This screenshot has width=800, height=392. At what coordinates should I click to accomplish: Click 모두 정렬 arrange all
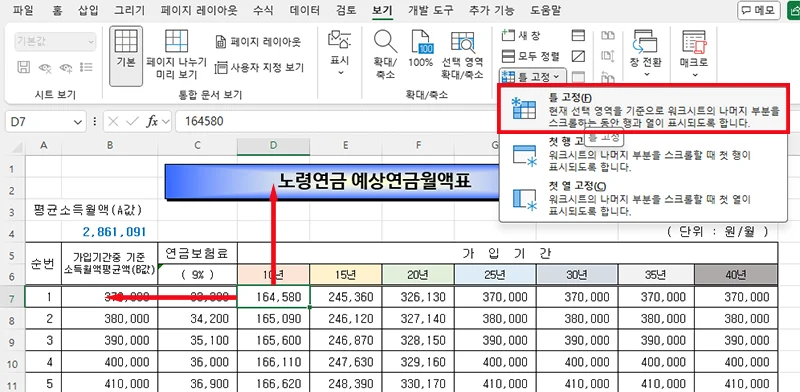pyautogui.click(x=531, y=56)
